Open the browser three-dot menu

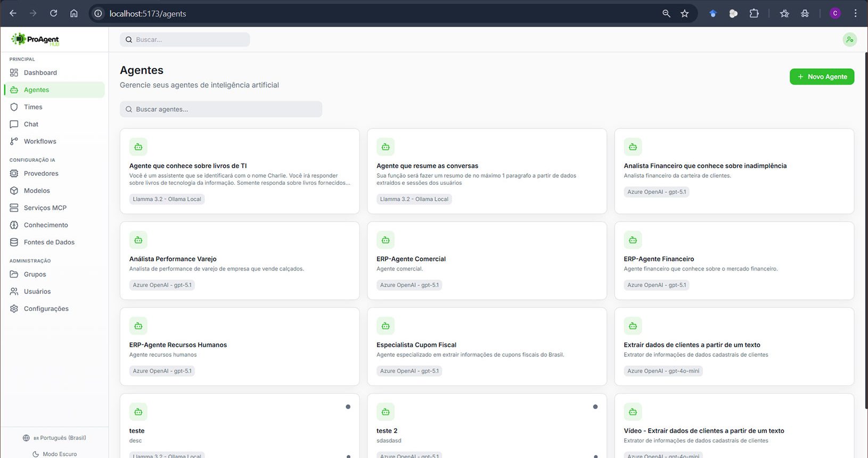click(855, 13)
